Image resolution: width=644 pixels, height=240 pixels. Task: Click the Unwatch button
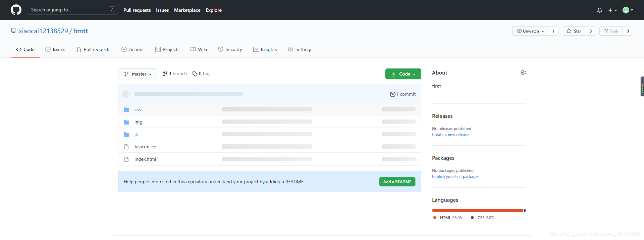530,31
